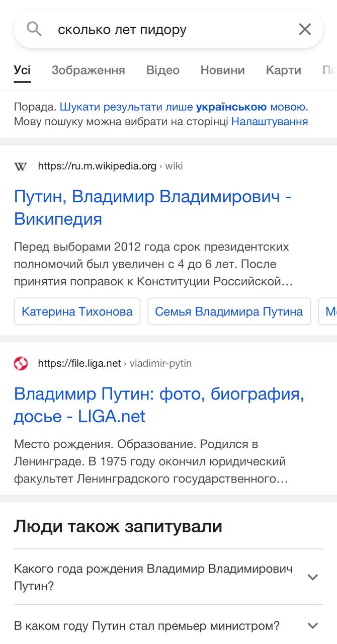
Task: Switch to the Новини tab
Action: [222, 70]
